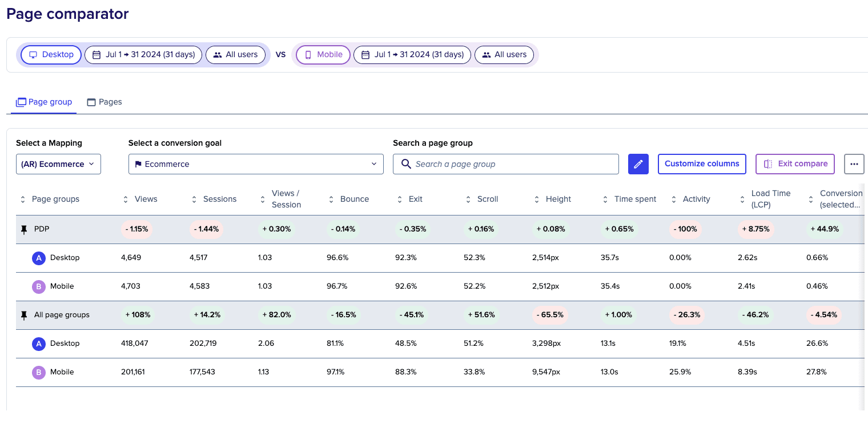Select the Mobile device pill icon
Screen dimensions: 868x435
[x=309, y=55]
